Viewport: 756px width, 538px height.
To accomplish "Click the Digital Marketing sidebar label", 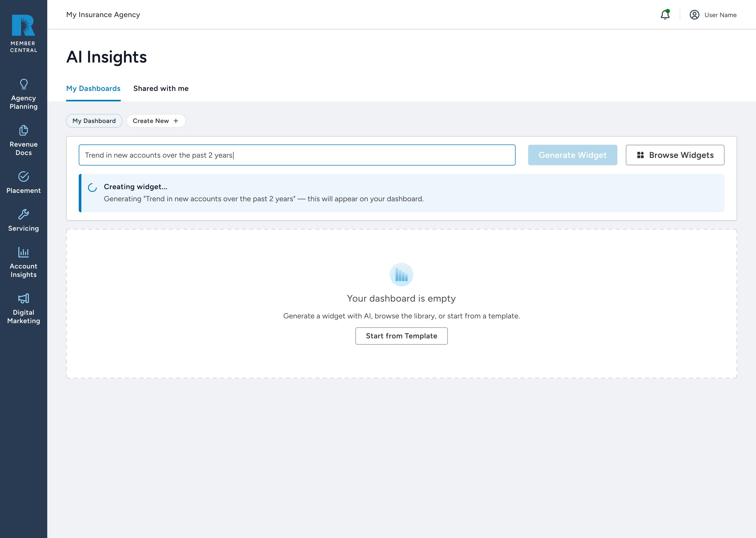I will pyautogui.click(x=24, y=317).
